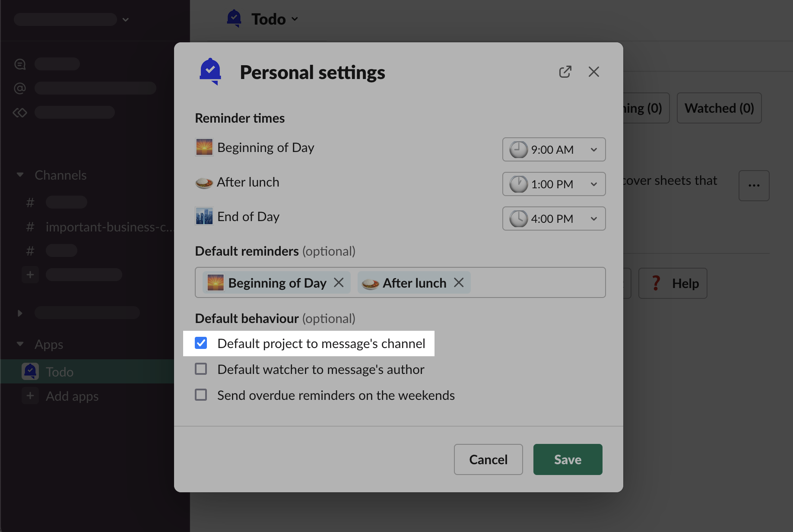Image resolution: width=793 pixels, height=532 pixels.
Task: Click the Todo app icon in sidebar
Action: click(30, 371)
